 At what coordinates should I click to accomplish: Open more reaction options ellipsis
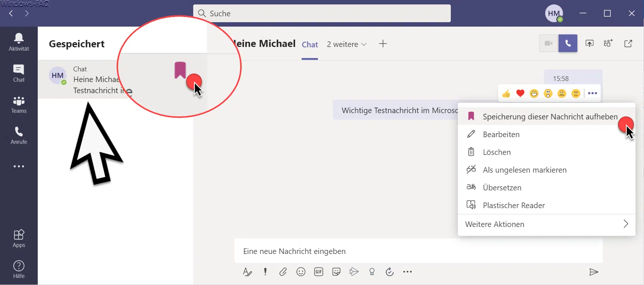[593, 94]
